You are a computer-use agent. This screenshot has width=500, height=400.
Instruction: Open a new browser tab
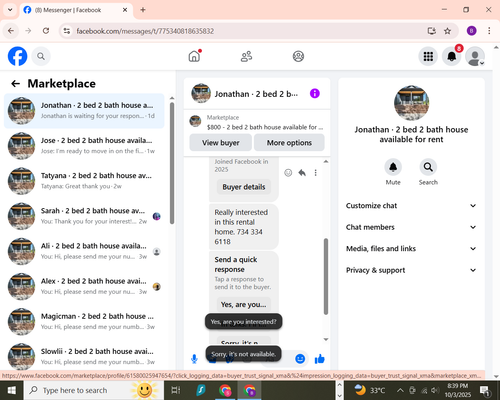coord(143,10)
